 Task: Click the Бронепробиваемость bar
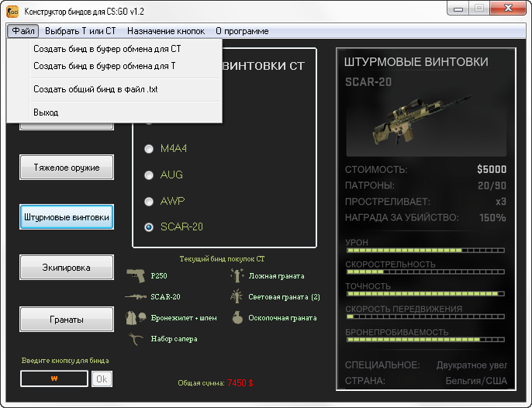tap(426, 340)
